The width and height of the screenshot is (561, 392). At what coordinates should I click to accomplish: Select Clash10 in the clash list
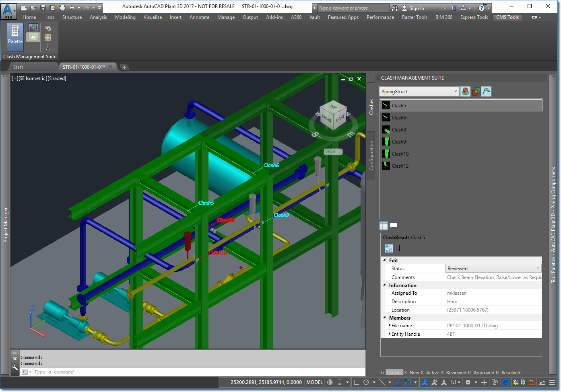(400, 154)
